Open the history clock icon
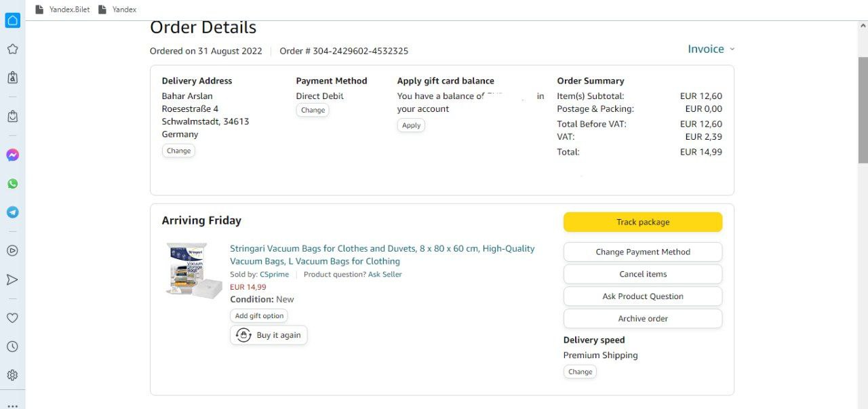 tap(12, 347)
